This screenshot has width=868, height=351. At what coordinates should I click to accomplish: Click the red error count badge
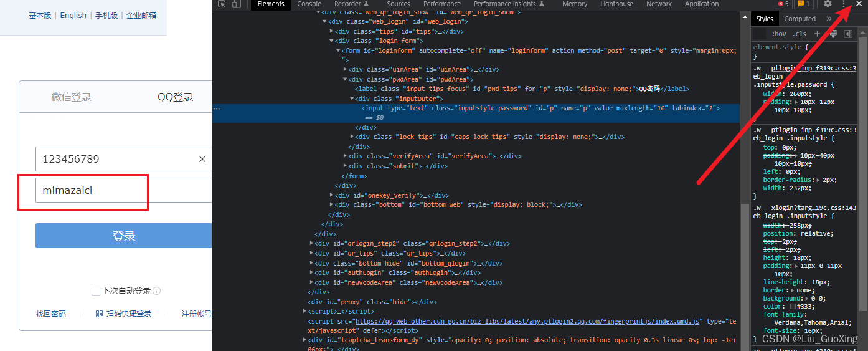(782, 4)
